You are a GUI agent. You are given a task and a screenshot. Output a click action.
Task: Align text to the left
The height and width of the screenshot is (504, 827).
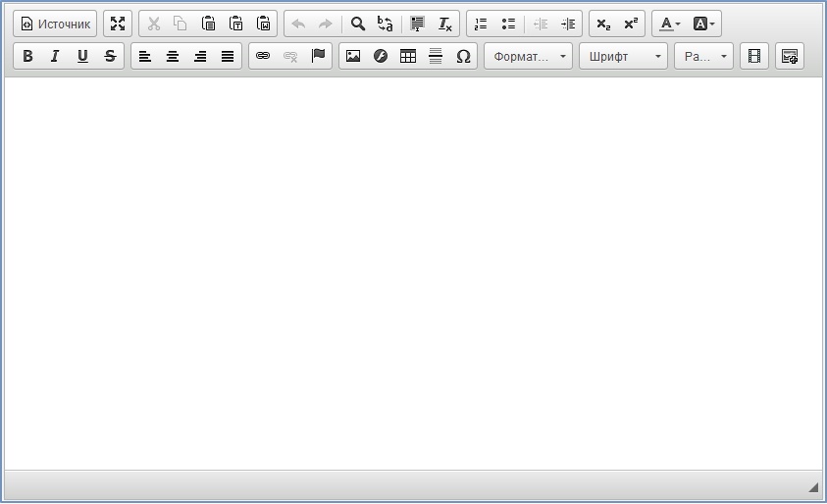click(145, 56)
